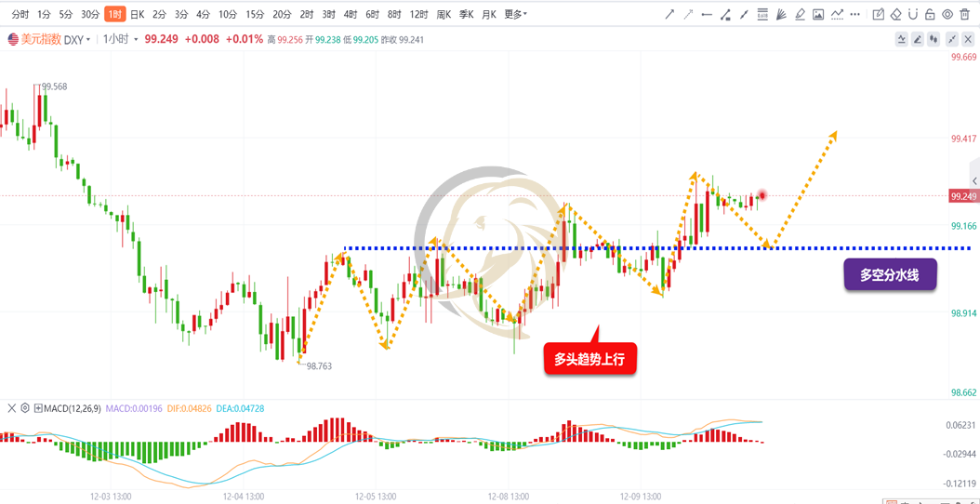Toggle the drawing lock
Screen dimensions: 980x504
click(x=930, y=14)
